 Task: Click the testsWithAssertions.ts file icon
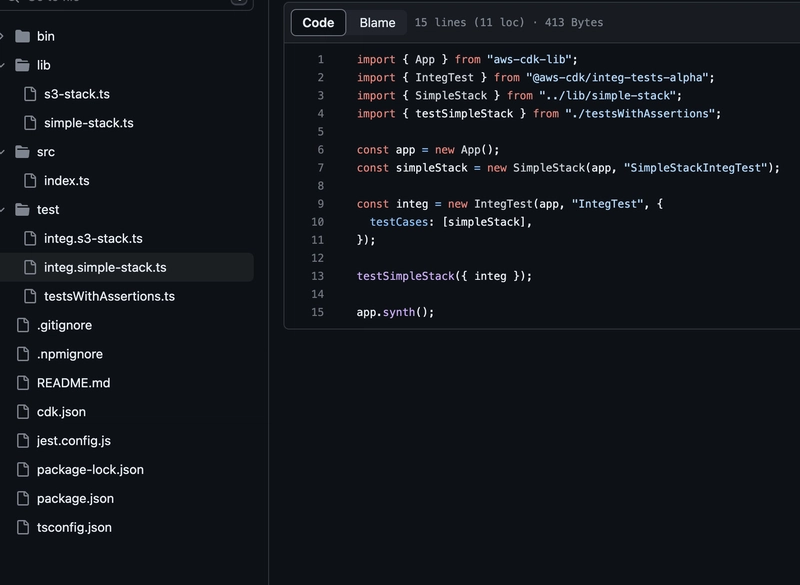(30, 296)
